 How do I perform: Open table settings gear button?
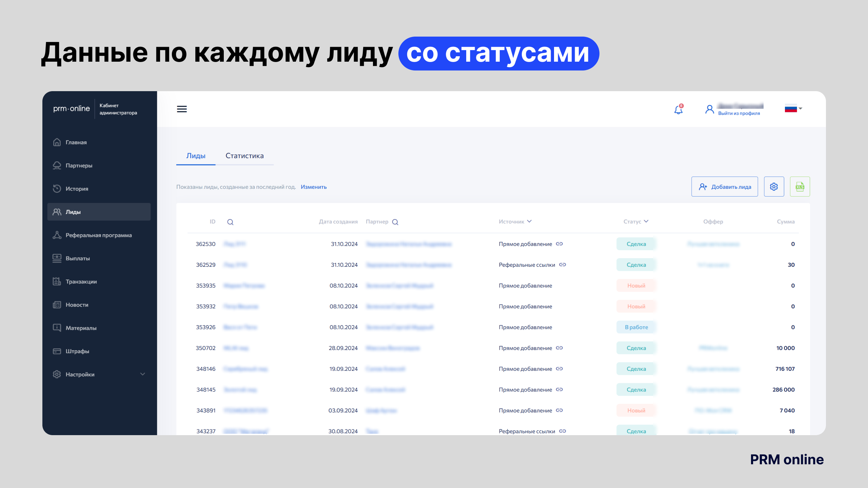(774, 187)
